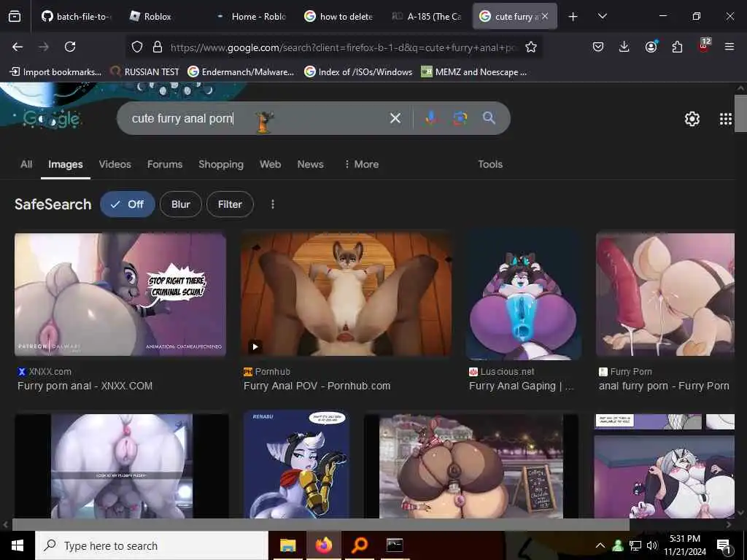Open the Firefox downloads panel
747x560 pixels.
tap(624, 47)
